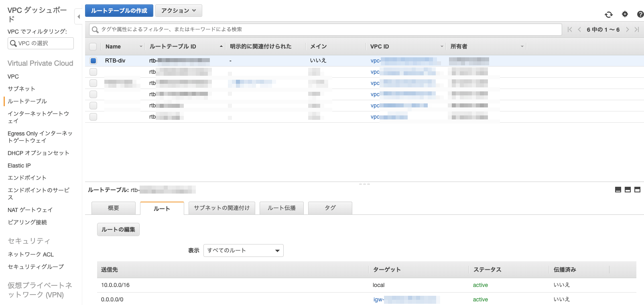Click ルートの編集 button

click(118, 230)
